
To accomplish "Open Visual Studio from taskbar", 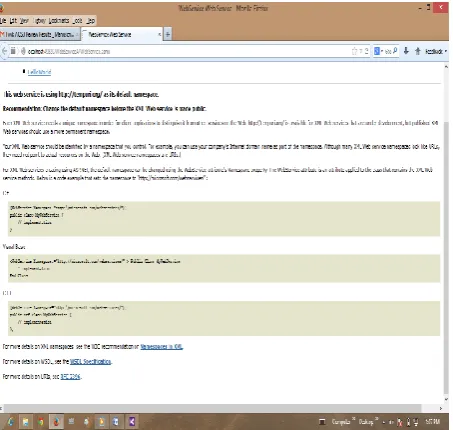I will [x=132, y=422].
